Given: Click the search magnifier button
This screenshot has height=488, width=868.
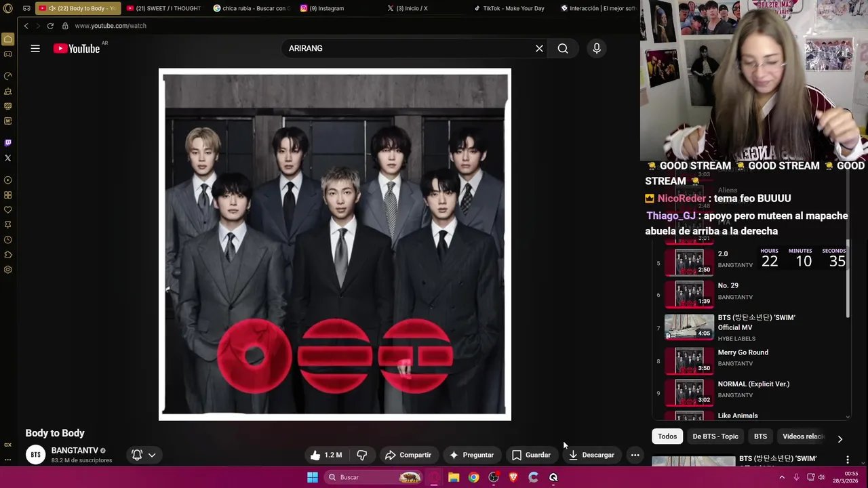Looking at the screenshot, I should click(563, 48).
